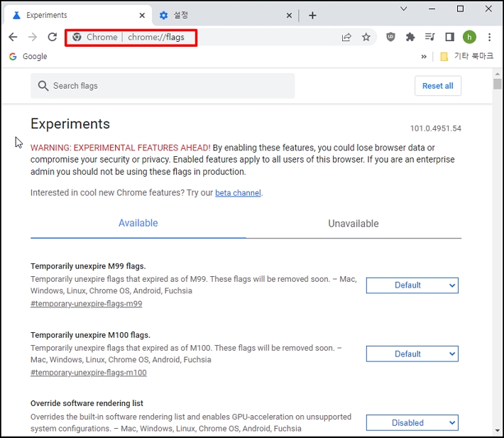
Task: Switch to the 설정 settings tab
Action: [x=225, y=15]
